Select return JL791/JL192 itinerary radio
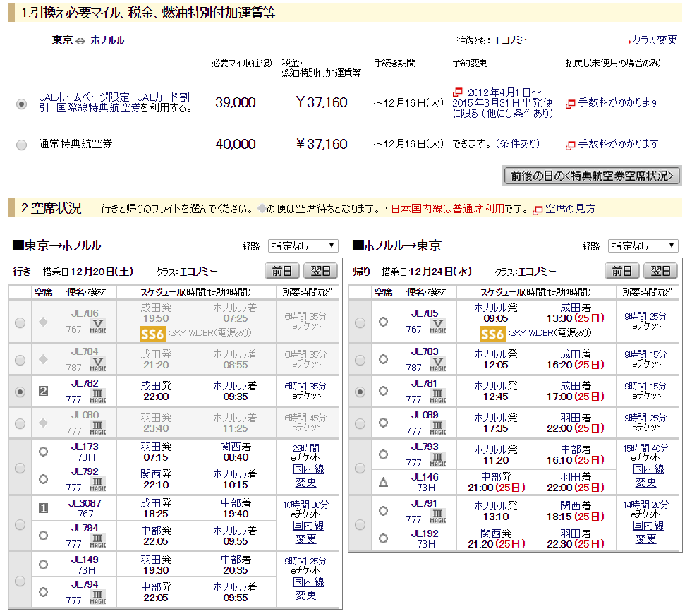Viewport: 692px width, 616px height. click(x=360, y=524)
